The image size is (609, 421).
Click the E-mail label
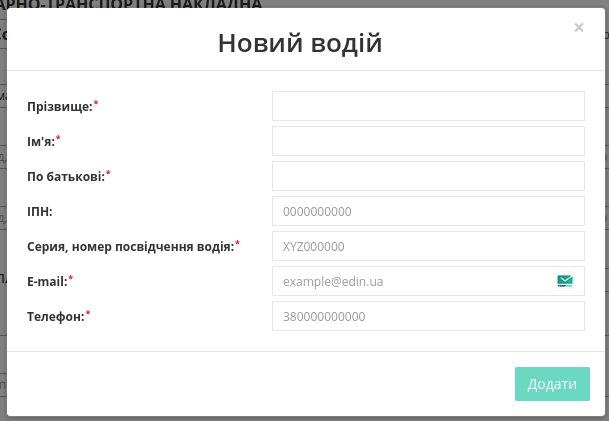tap(47, 282)
